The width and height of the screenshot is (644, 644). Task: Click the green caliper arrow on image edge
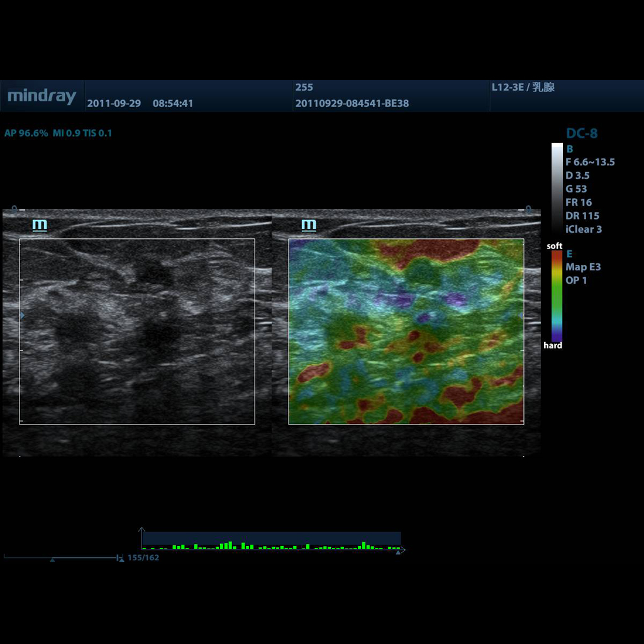tap(22, 316)
